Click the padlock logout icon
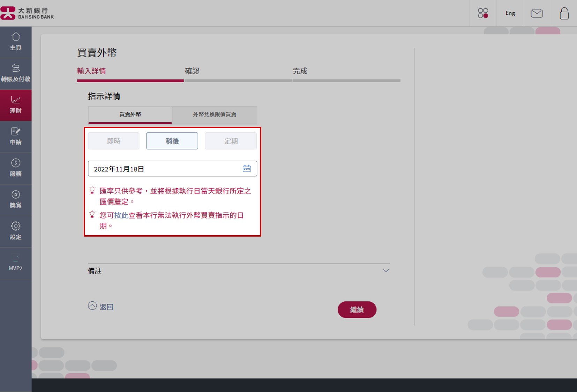The image size is (577, 392). (x=564, y=13)
